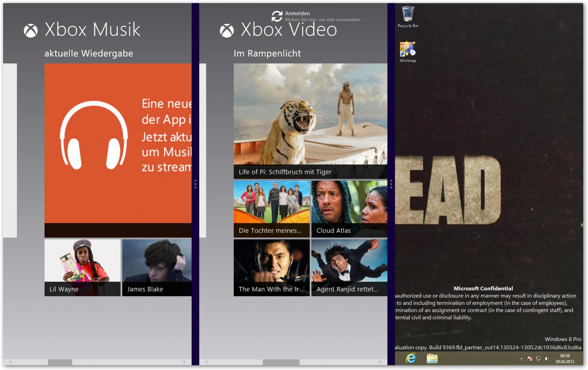
Task: Open the James Blake artist tile
Action: point(157,267)
